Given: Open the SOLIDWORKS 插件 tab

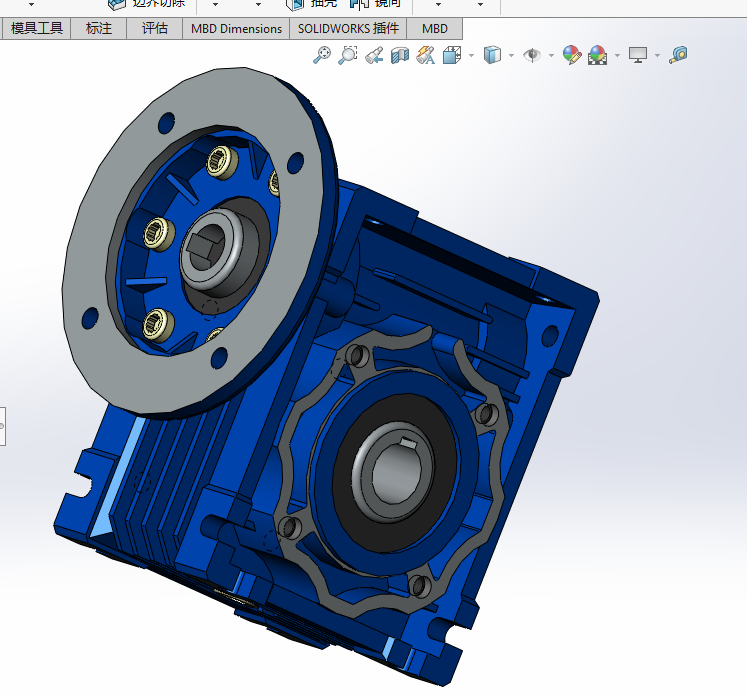Looking at the screenshot, I should (x=348, y=29).
